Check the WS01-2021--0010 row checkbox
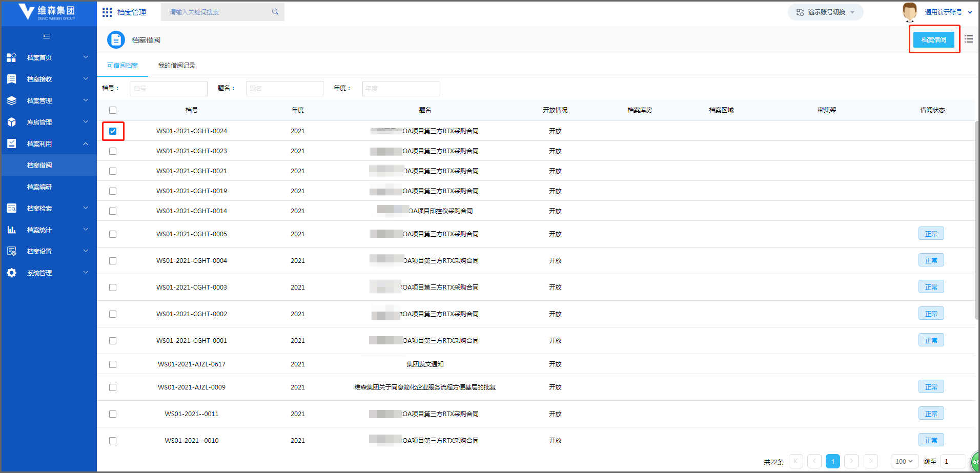 click(113, 441)
